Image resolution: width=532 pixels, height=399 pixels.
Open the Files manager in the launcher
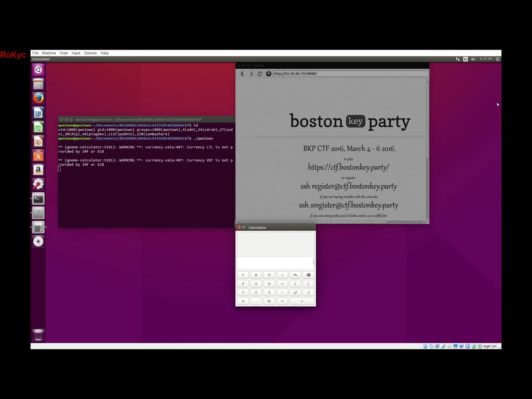38,84
